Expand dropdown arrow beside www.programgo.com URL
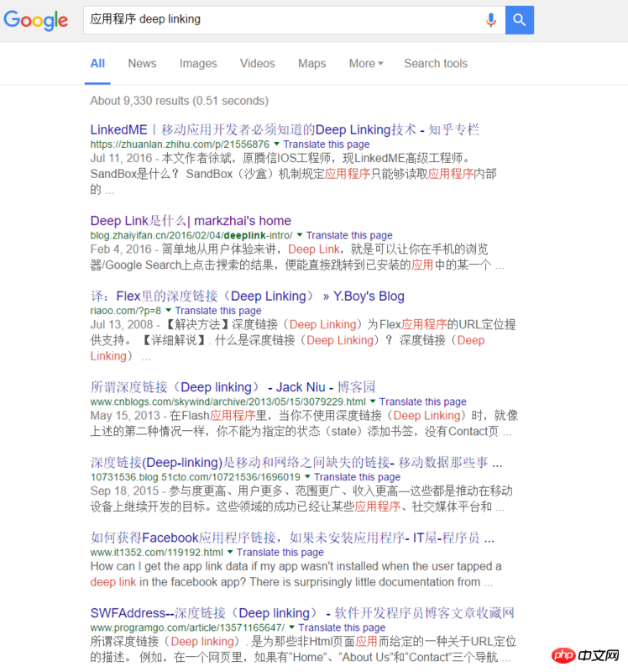The height and width of the screenshot is (672, 628). (291, 627)
